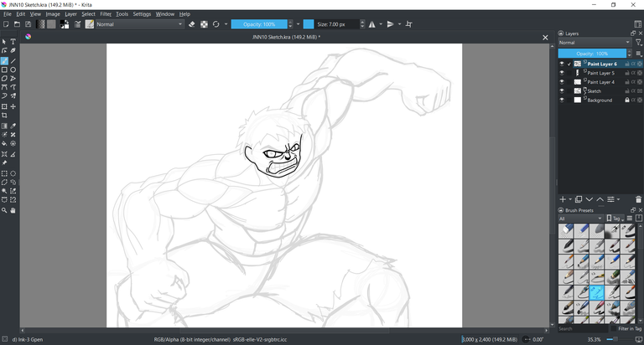Hide the Background layer

coord(562,100)
